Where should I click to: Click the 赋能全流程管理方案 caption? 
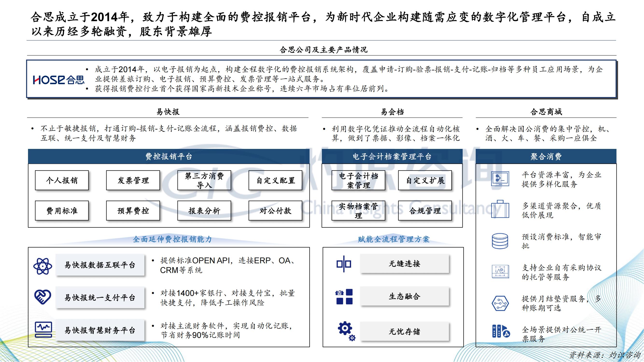pyautogui.click(x=394, y=239)
